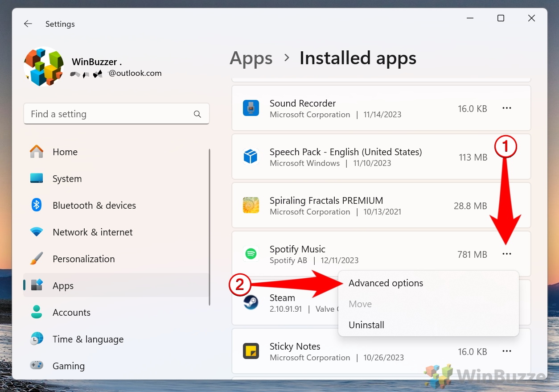Go back using the Settings back arrow
This screenshot has width=559, height=392.
pos(28,24)
